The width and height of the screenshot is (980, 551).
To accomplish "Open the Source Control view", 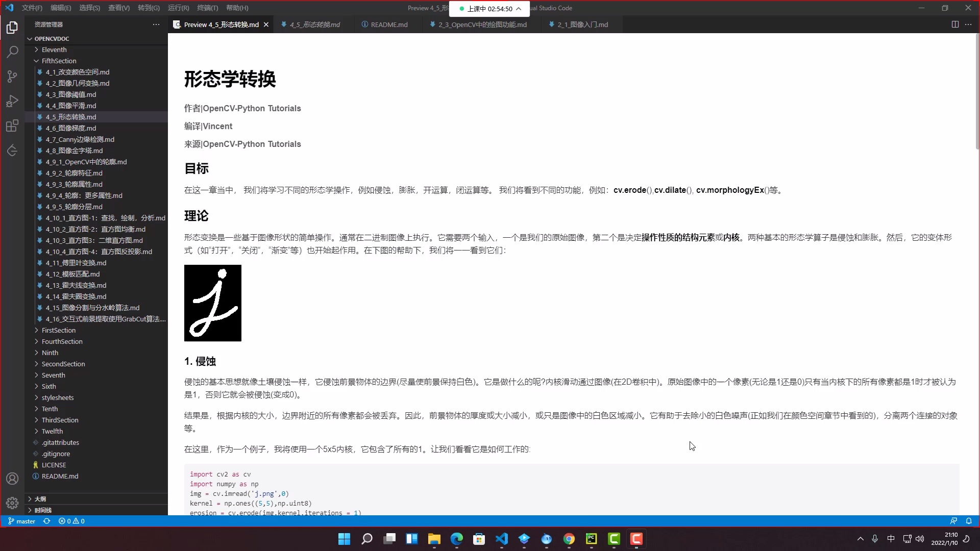I will pos(12,76).
